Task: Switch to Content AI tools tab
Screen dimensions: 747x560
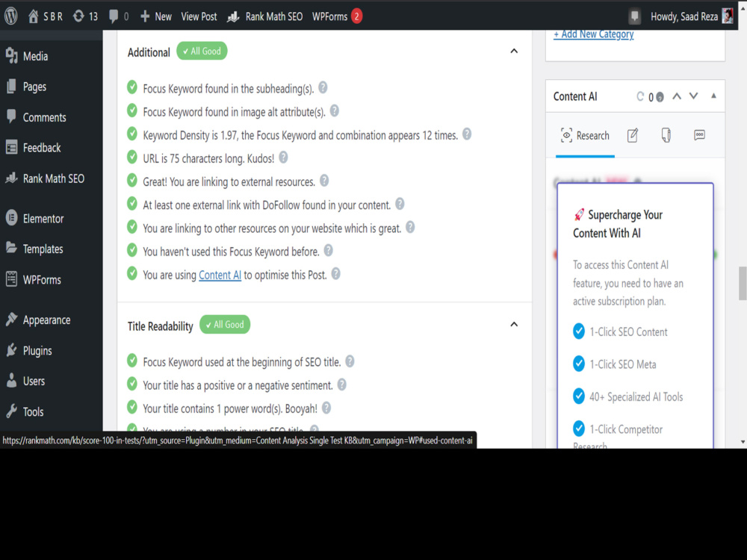Action: tap(666, 136)
